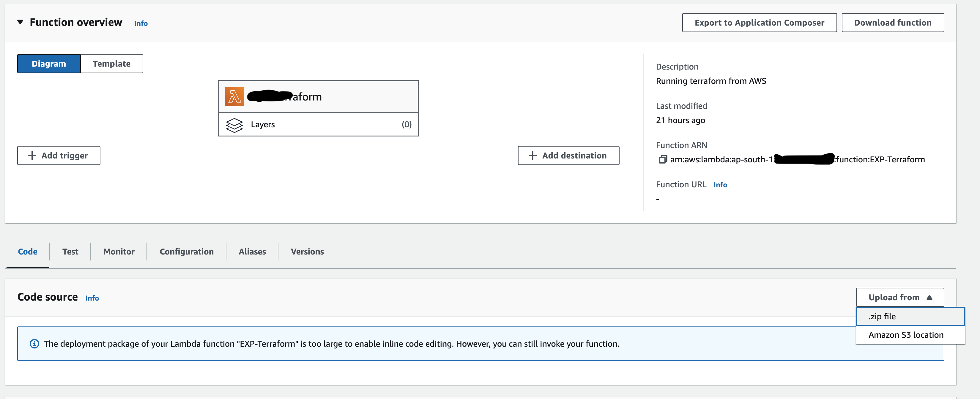Open the Configuration tab
The height and width of the screenshot is (399, 980).
tap(186, 251)
